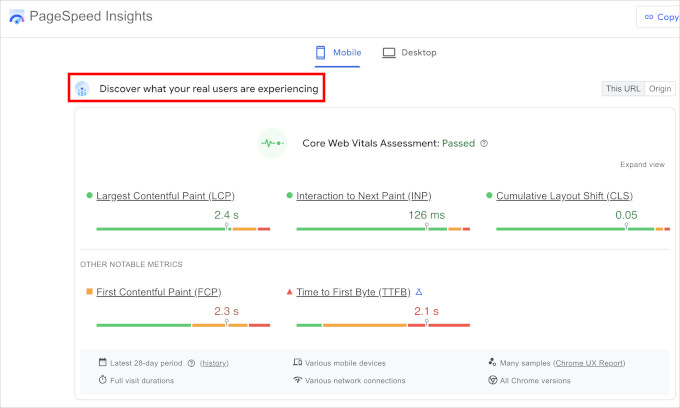This screenshot has width=680, height=408.
Task: Click the calendar icon for 28-day period
Action: (102, 362)
